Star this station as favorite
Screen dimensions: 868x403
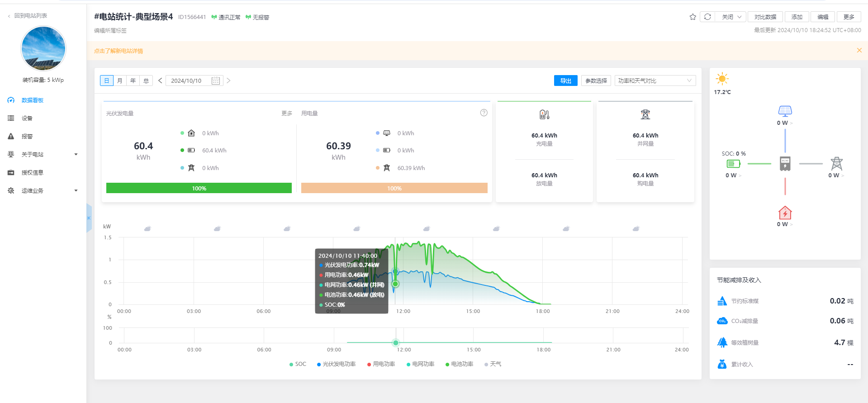coord(693,17)
